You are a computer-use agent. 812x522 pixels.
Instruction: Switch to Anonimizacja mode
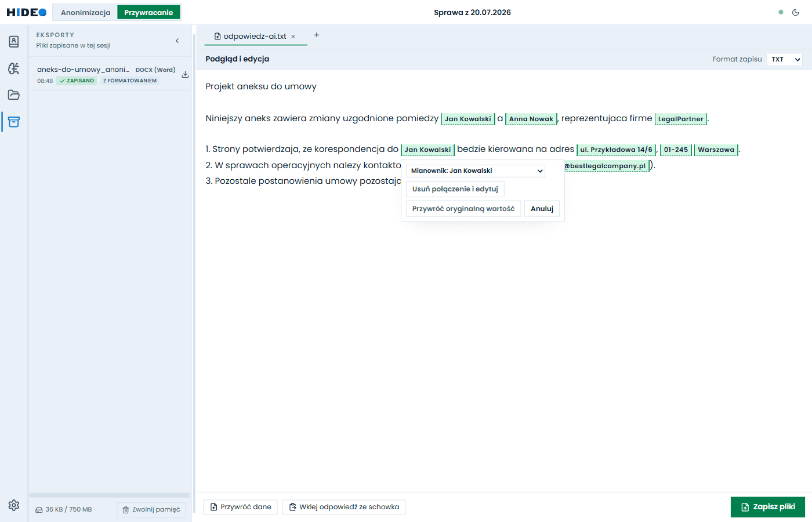pos(85,12)
